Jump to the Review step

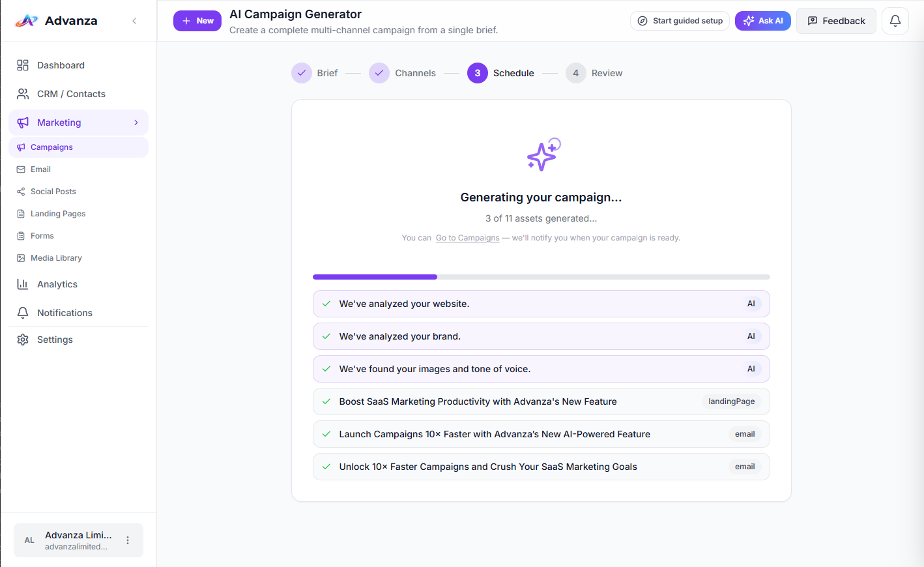pyautogui.click(x=594, y=73)
